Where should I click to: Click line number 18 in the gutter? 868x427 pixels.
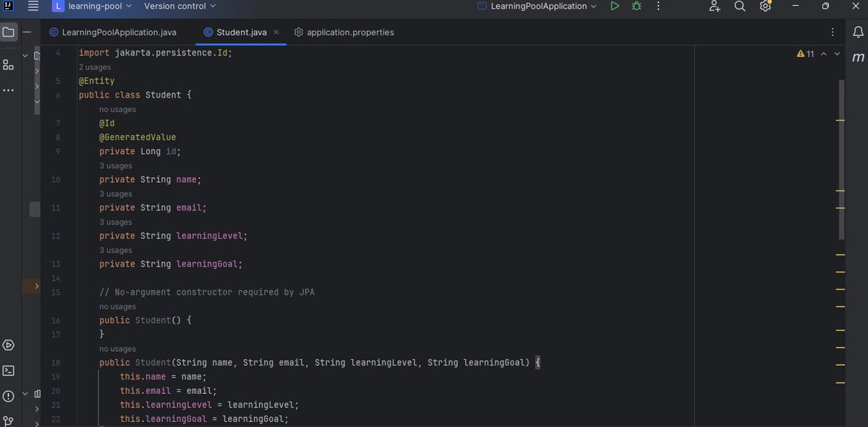pyautogui.click(x=56, y=363)
